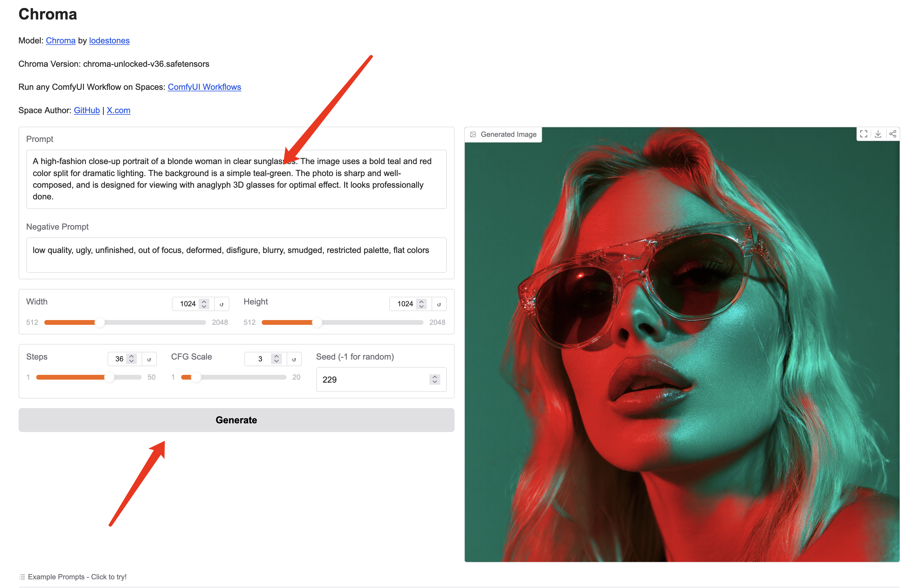The image size is (920, 588).
Task: Reset Width to default value
Action: (222, 304)
